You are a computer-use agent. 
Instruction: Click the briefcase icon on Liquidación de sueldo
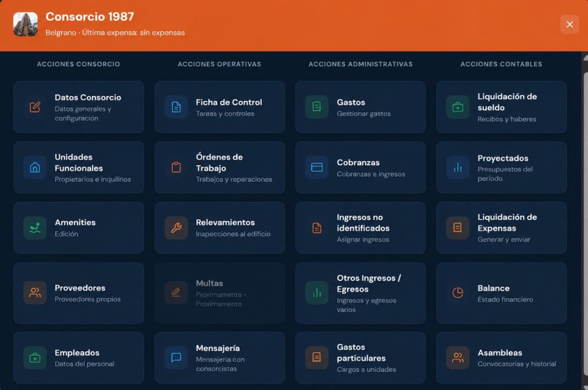click(x=458, y=107)
